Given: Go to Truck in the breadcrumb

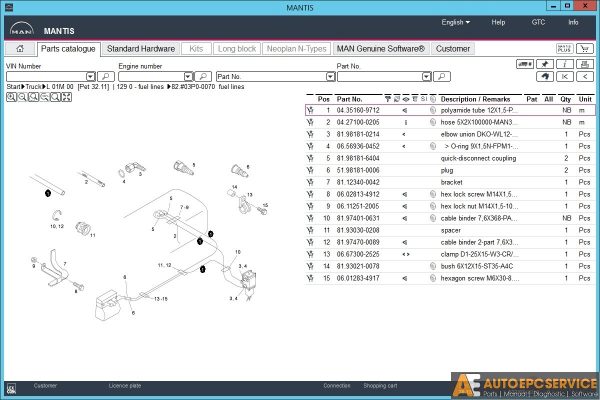Looking at the screenshot, I should click(x=33, y=87).
